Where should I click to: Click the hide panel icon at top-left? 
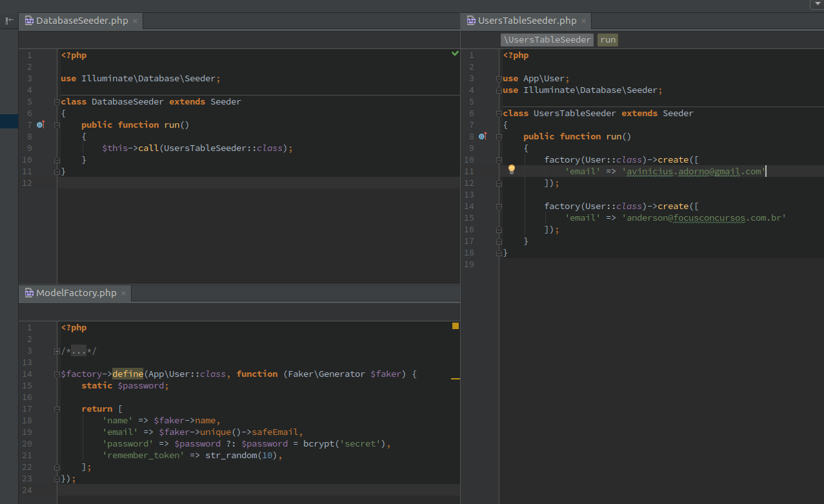[x=9, y=21]
